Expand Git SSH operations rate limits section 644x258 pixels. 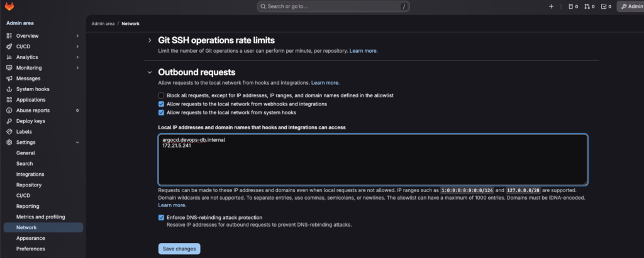pos(150,40)
